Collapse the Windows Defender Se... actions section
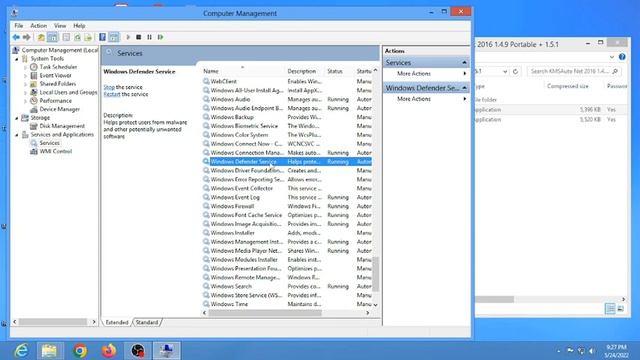The image size is (640, 360). tap(464, 88)
